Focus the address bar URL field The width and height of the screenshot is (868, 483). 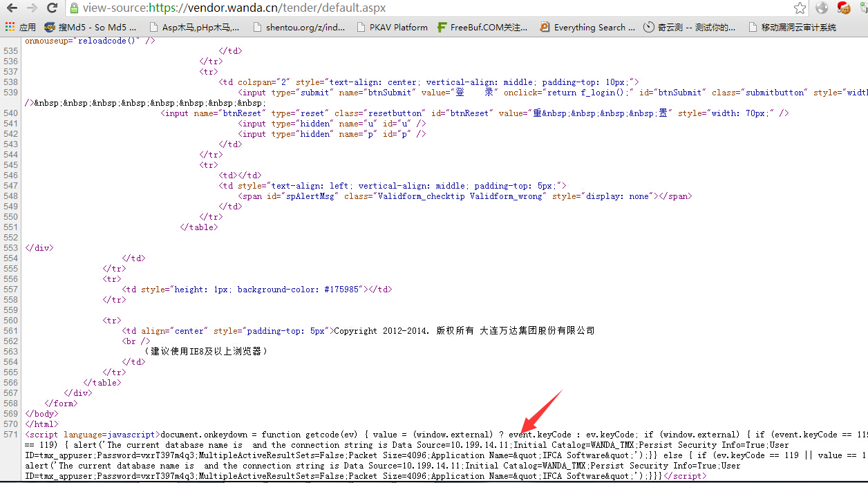click(435, 8)
